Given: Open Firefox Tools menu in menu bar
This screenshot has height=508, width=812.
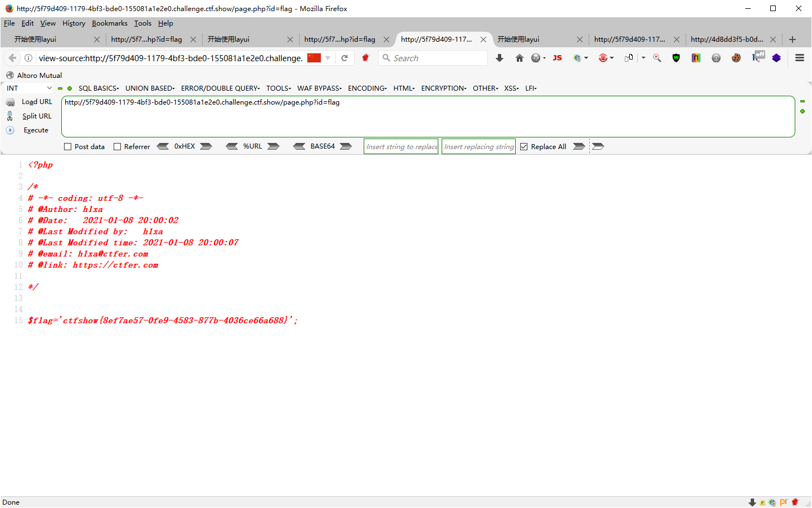Looking at the screenshot, I should point(143,23).
